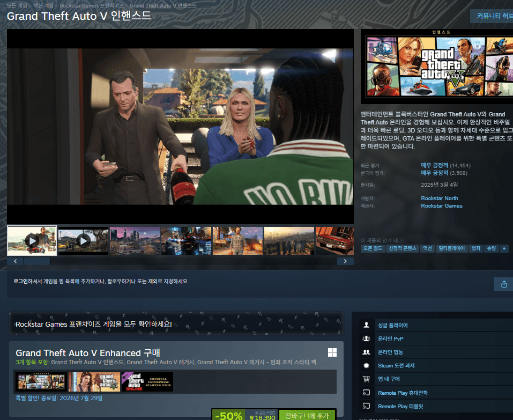Screen dimensions: 513x420
Task: Open GTA V Legacy bundle item thumbnail
Action: pos(94,382)
